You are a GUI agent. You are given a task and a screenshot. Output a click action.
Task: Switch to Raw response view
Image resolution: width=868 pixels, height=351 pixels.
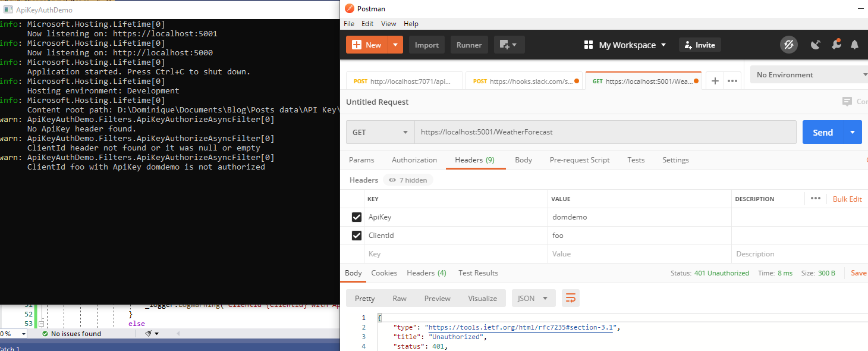400,299
